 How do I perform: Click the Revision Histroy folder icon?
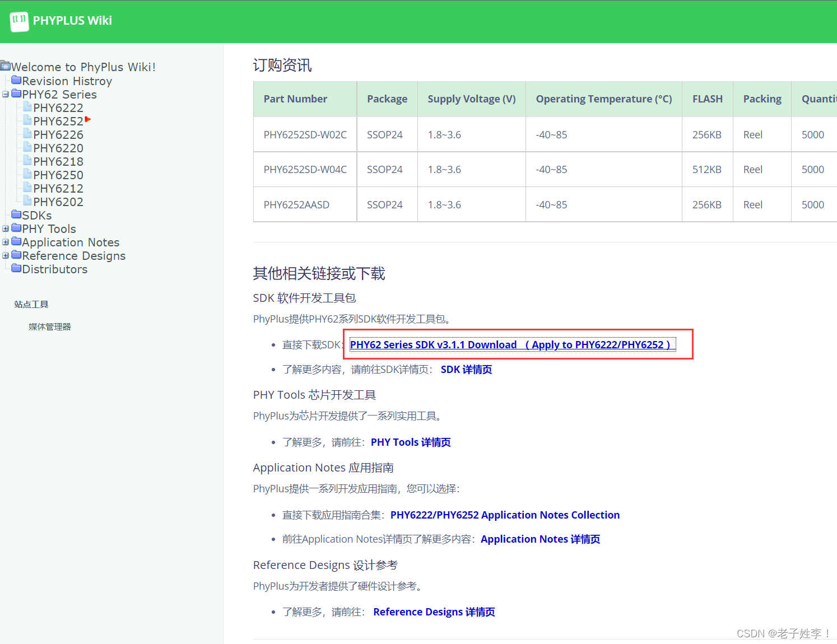(x=16, y=80)
